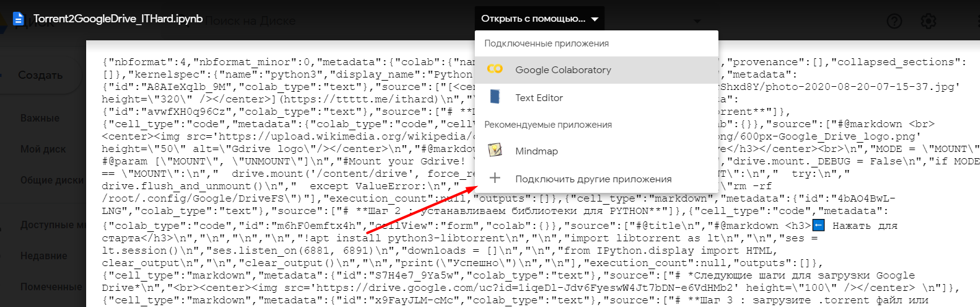Click 'Подключенные приложения' section header
Image resolution: width=980 pixels, height=307 pixels.
(x=546, y=43)
